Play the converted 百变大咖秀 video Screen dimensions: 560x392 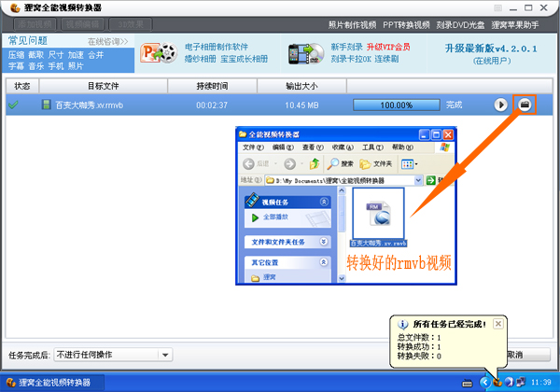pyautogui.click(x=500, y=105)
